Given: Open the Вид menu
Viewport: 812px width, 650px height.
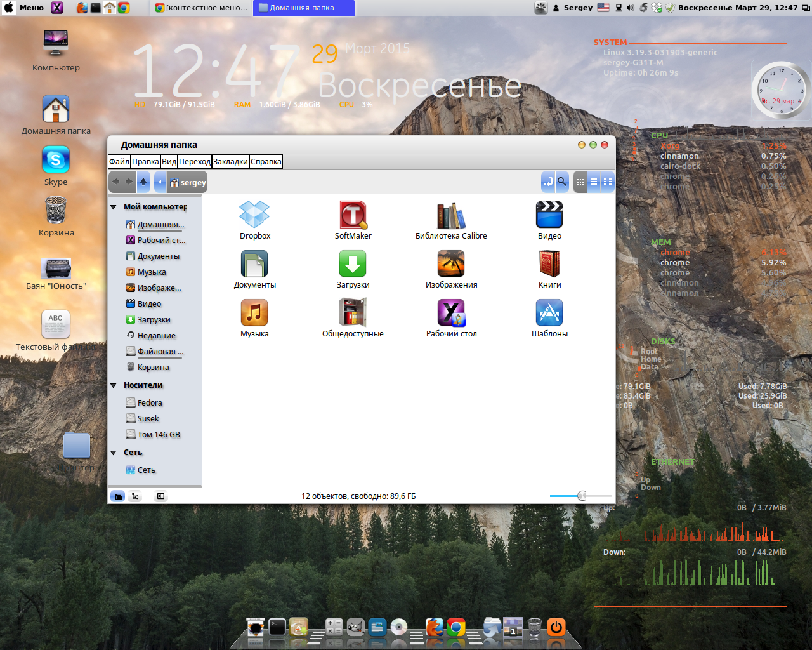Looking at the screenshot, I should tap(168, 161).
